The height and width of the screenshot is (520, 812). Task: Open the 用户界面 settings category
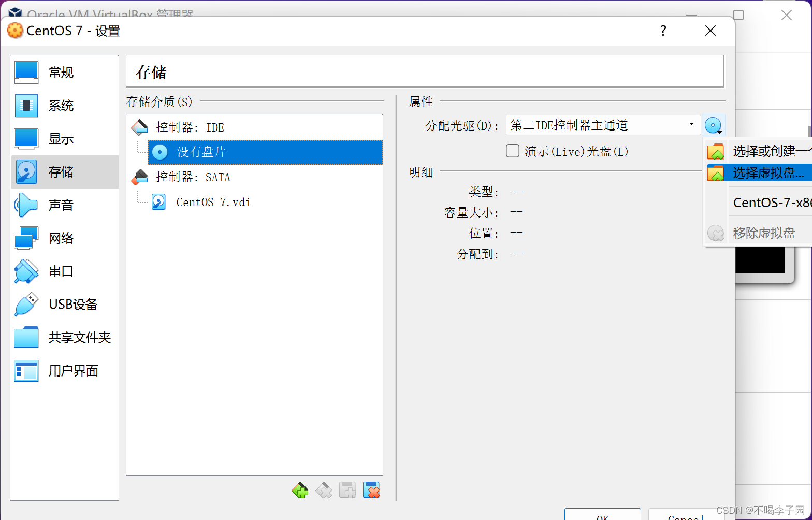[x=64, y=371]
